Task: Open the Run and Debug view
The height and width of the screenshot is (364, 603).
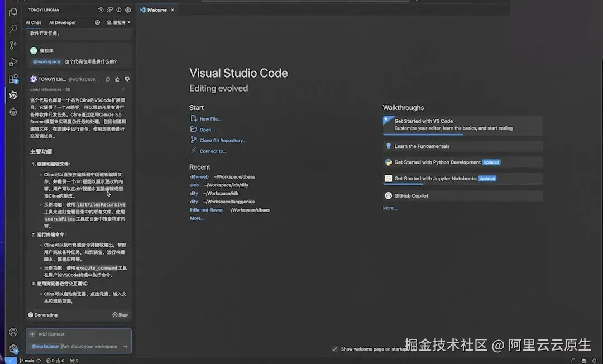Action: (13, 62)
